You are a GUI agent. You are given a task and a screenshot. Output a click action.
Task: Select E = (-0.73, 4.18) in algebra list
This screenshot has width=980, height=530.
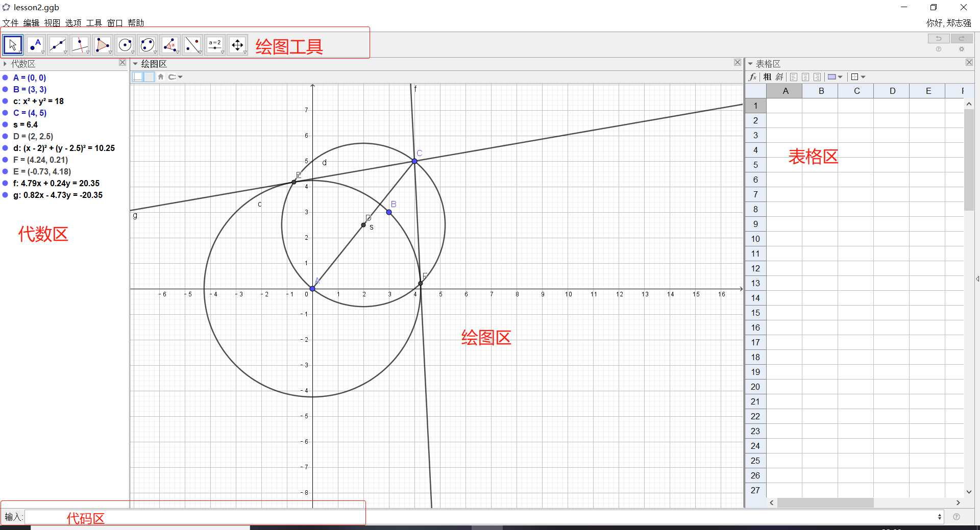[42, 171]
